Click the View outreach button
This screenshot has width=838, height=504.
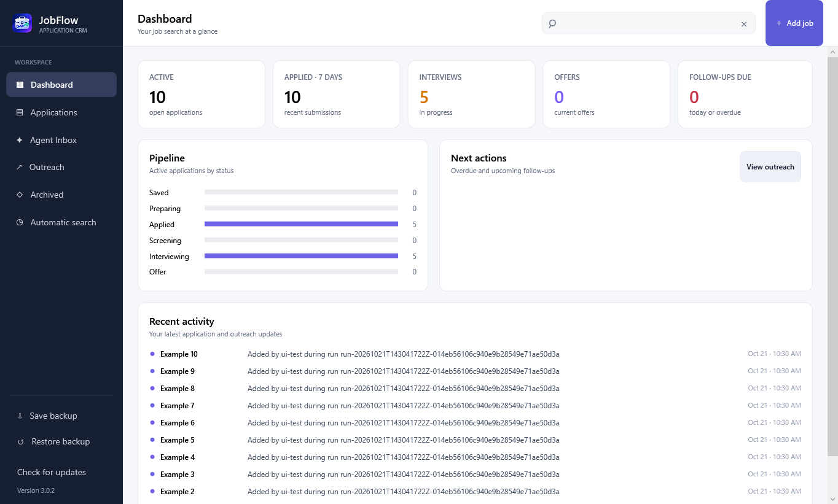click(x=770, y=167)
